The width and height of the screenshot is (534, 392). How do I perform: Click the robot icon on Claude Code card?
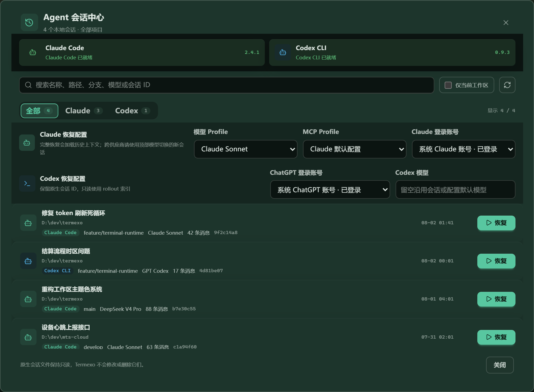click(x=33, y=52)
